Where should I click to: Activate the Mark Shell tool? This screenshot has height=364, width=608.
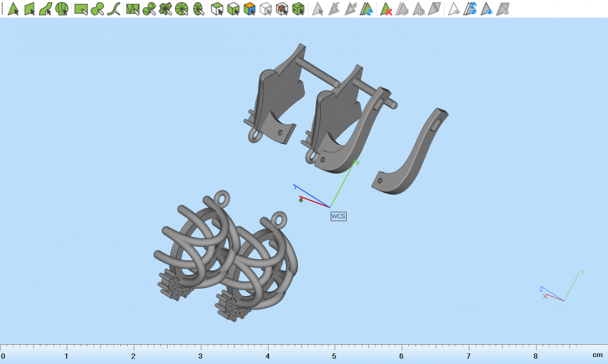point(62,9)
